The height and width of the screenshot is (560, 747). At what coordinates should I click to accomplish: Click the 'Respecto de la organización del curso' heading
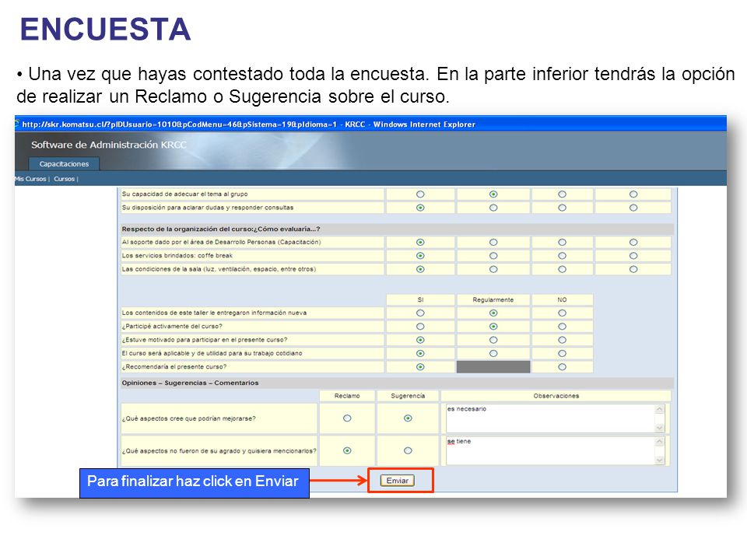(220, 229)
